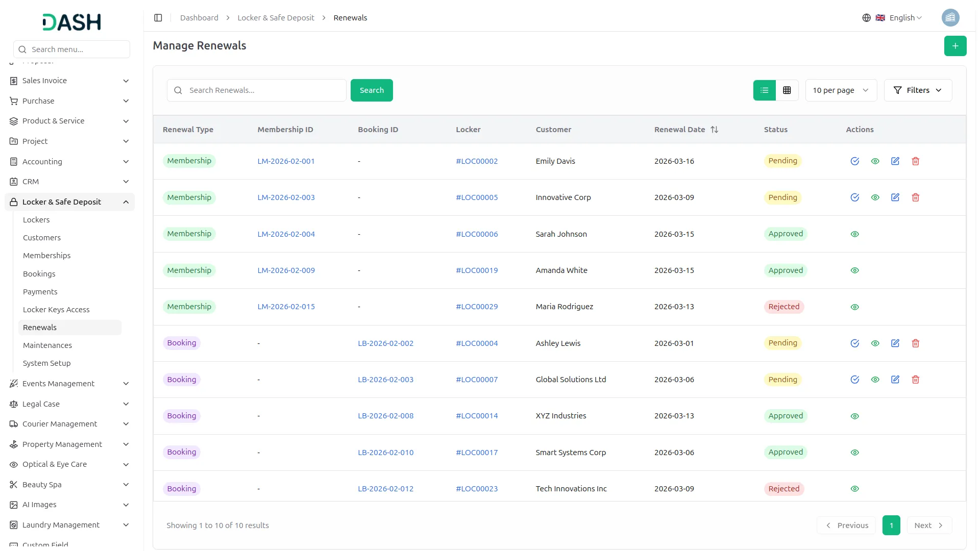The image size is (980, 551).
Task: Open the globe language icon in header
Action: [x=866, y=17]
